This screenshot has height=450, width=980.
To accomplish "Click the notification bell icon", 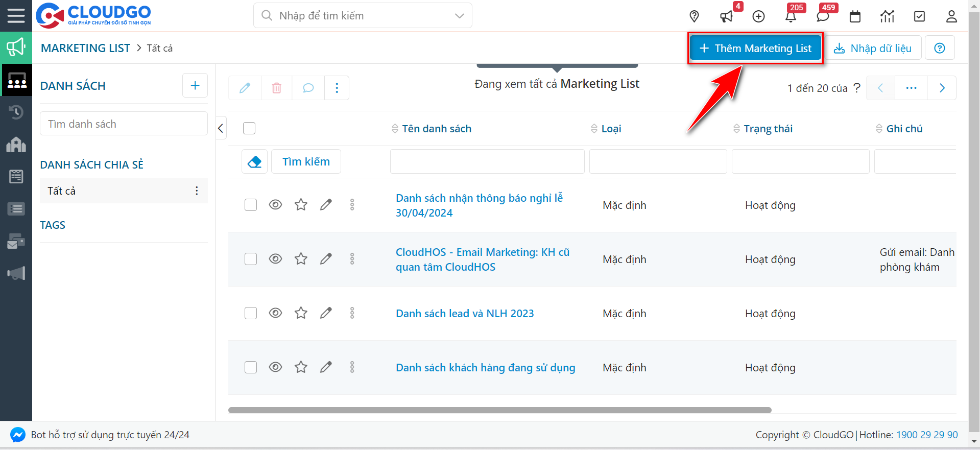I will click(791, 16).
